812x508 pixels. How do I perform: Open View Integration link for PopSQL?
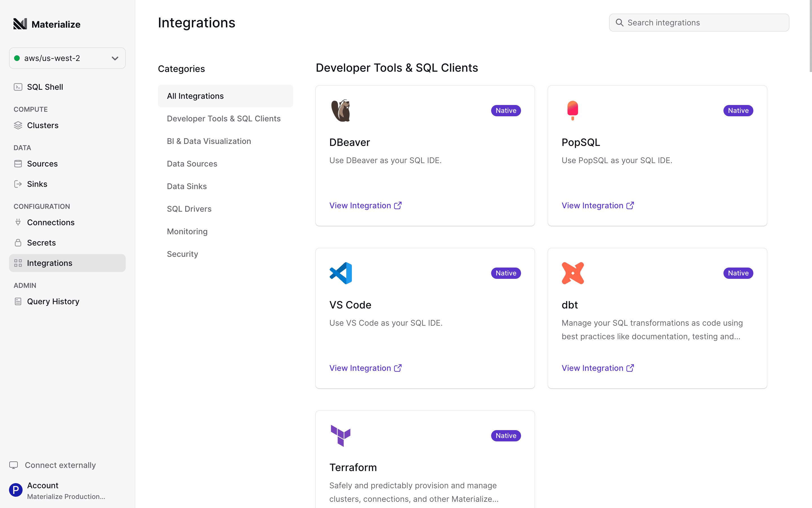pyautogui.click(x=598, y=206)
